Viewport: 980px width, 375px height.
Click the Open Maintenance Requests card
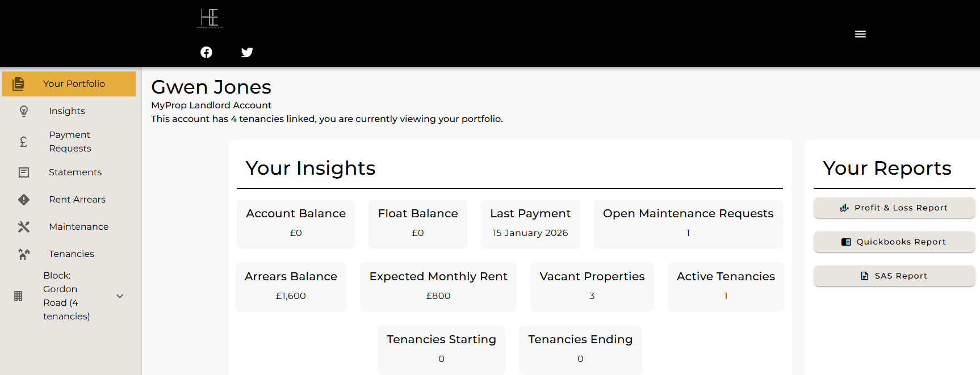pos(688,224)
